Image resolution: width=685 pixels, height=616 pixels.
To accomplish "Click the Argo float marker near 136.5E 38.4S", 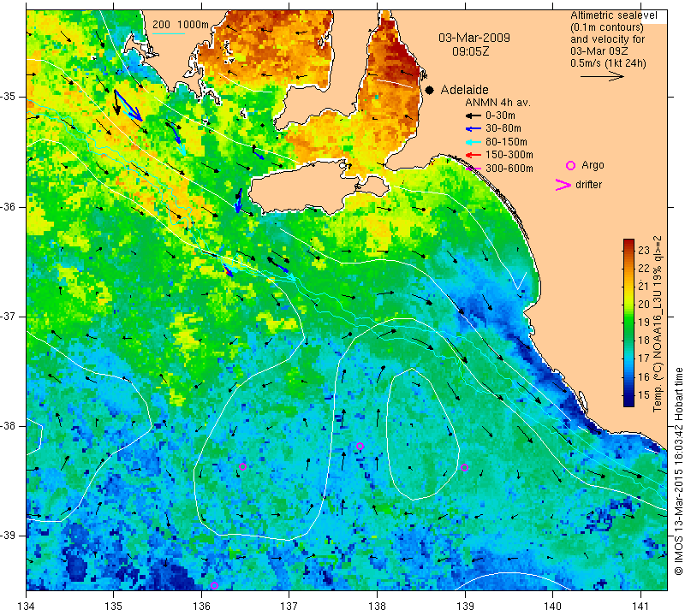I will point(243,466).
